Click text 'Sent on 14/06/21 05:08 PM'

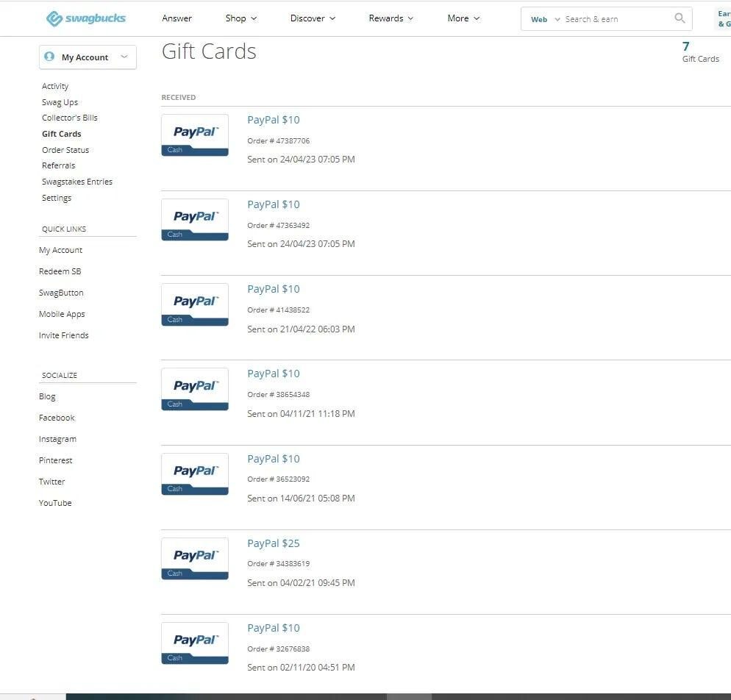pyautogui.click(x=301, y=499)
